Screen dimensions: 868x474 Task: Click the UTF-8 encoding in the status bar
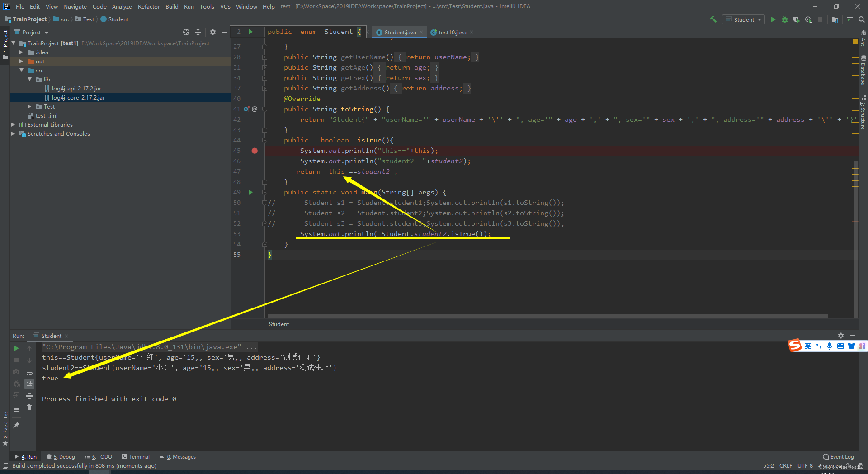point(805,466)
